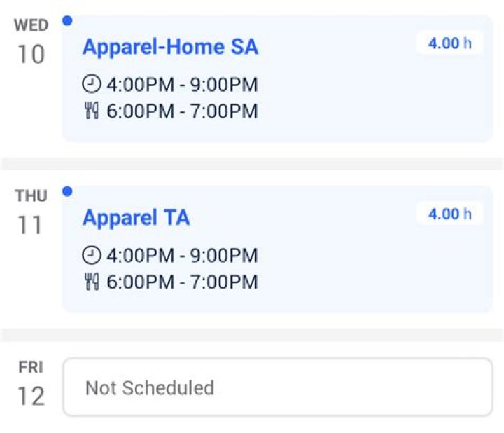Image resolution: width=504 pixels, height=433 pixels.
Task: Select Wednesday's 4:00PM - 9:00PM shift time
Action: pos(182,85)
